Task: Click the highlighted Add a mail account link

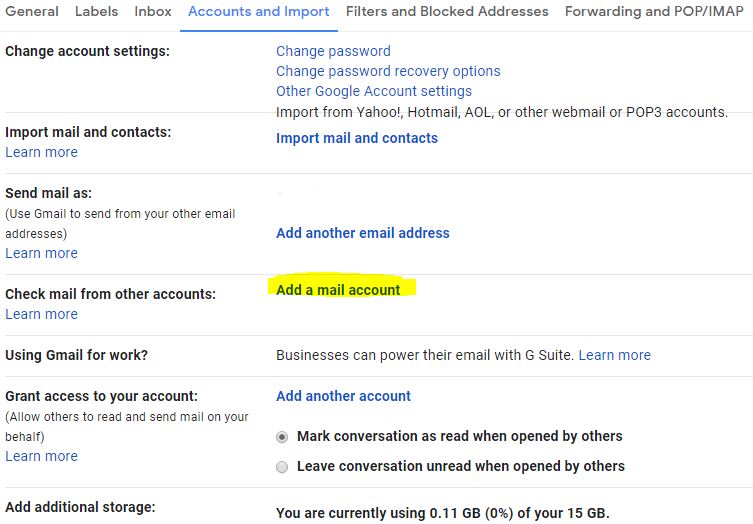Action: [338, 290]
